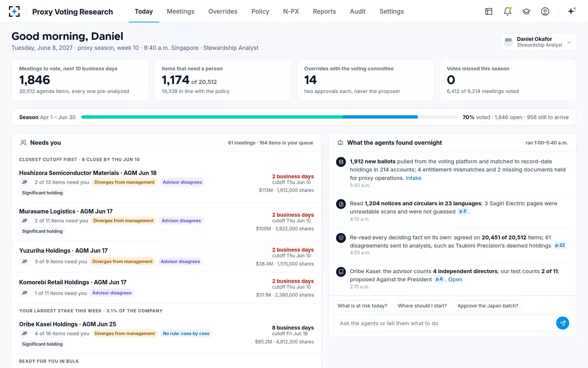Image resolution: width=588 pixels, height=368 pixels.
Task: Choose 'Where should I start?' suggestion
Action: (422, 306)
